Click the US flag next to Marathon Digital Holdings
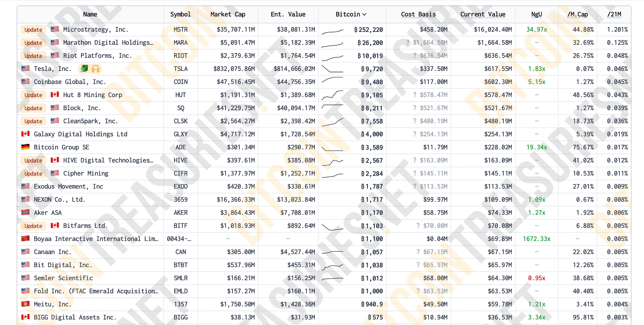644x325 pixels. [x=55, y=42]
